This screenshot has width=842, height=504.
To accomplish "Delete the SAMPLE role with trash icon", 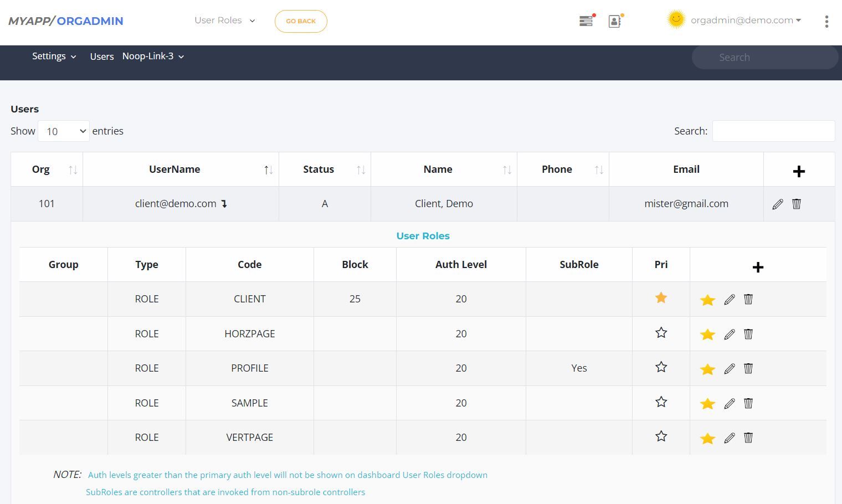I will pyautogui.click(x=748, y=403).
